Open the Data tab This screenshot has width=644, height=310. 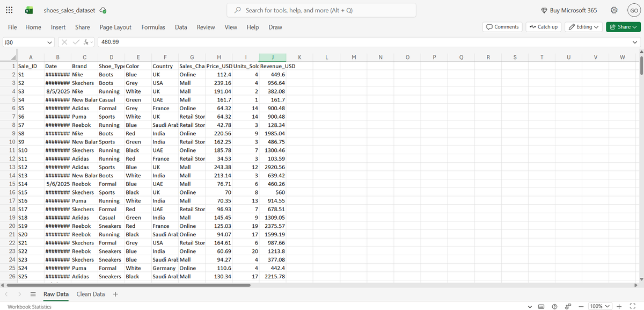(x=181, y=27)
